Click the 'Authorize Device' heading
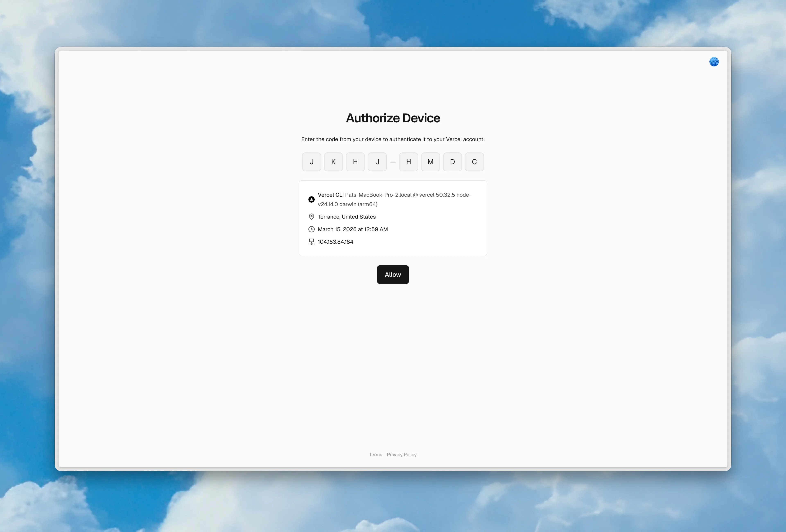 pyautogui.click(x=393, y=118)
